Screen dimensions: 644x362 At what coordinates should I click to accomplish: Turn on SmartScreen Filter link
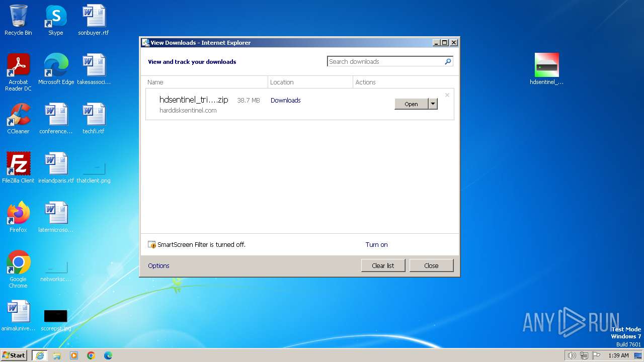[376, 244]
